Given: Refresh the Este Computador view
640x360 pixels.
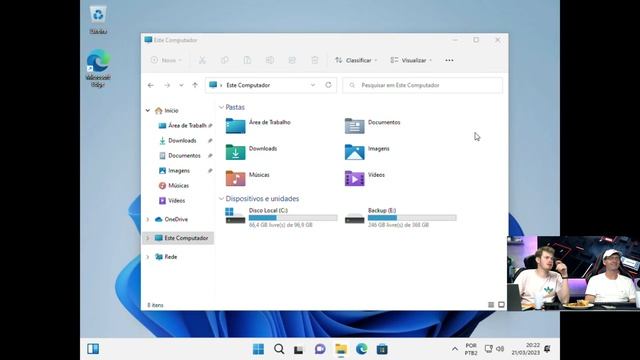Looking at the screenshot, I should (x=328, y=85).
